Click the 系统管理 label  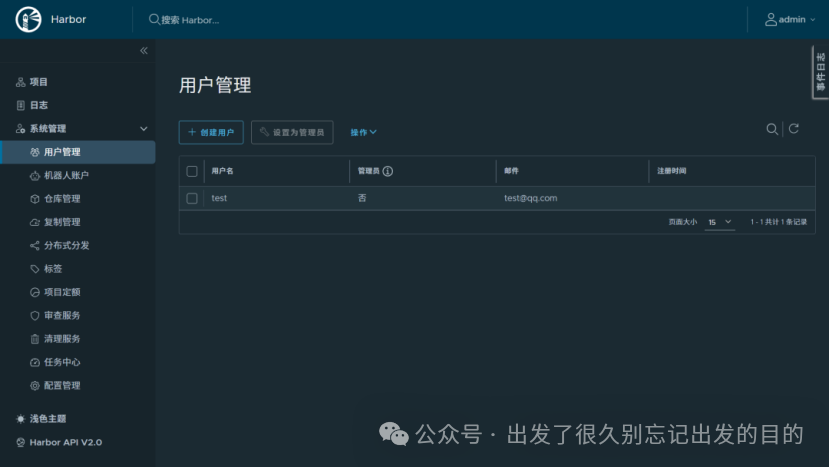[x=48, y=129]
